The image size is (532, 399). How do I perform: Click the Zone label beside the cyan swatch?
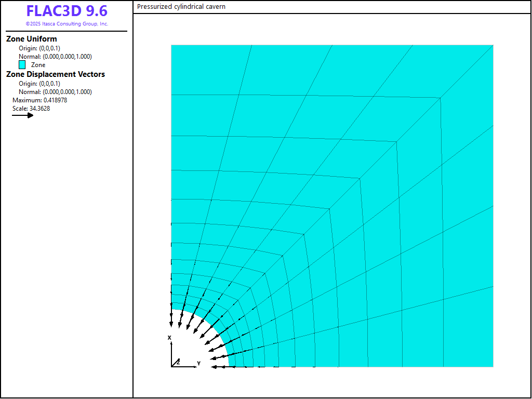tap(38, 65)
